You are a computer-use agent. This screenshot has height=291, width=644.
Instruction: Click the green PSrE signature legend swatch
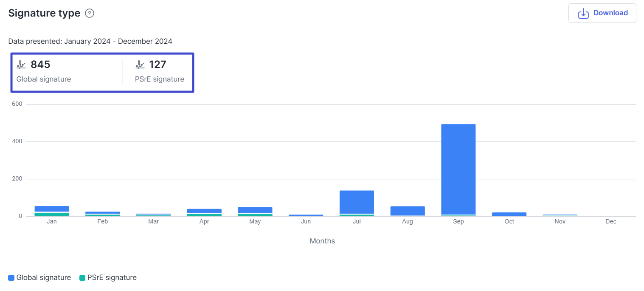click(82, 278)
